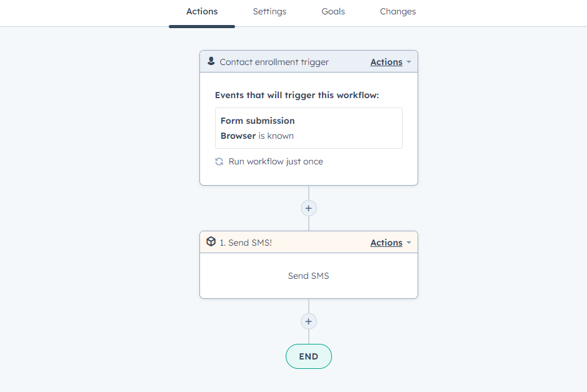Click the contact person icon in trigger header

[x=211, y=61]
